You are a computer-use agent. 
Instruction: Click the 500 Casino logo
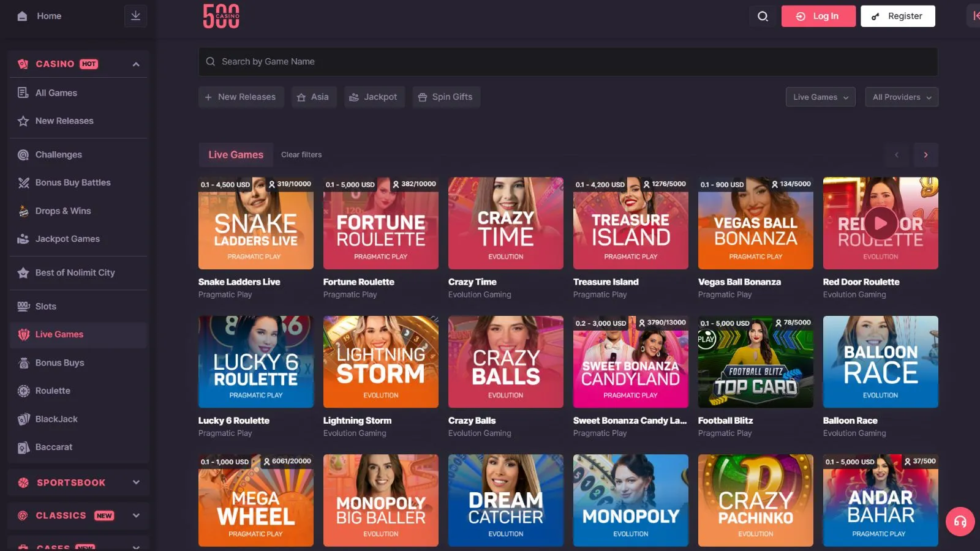pyautogui.click(x=221, y=17)
